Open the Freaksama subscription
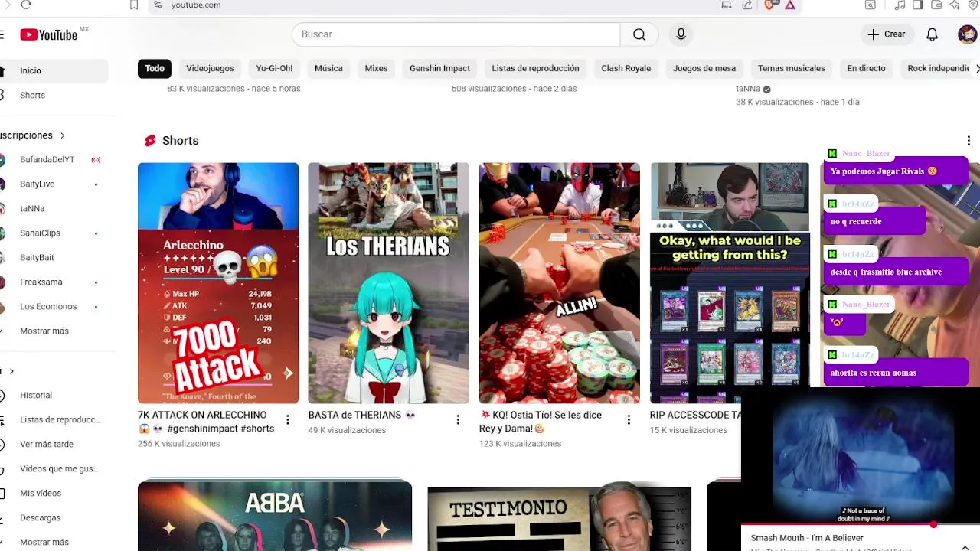980x551 pixels. pyautogui.click(x=54, y=282)
